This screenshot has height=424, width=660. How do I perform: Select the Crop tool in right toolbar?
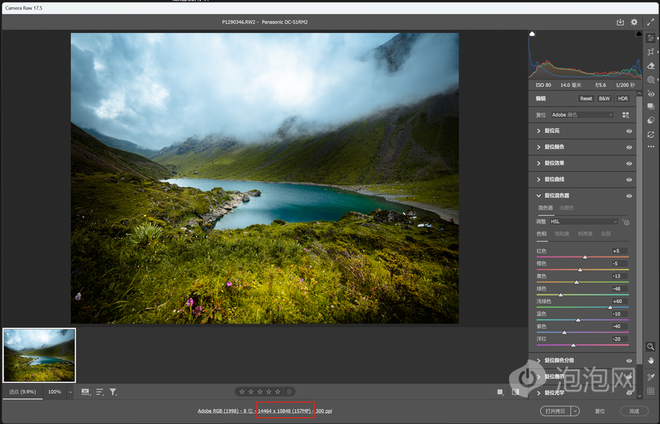(x=651, y=52)
